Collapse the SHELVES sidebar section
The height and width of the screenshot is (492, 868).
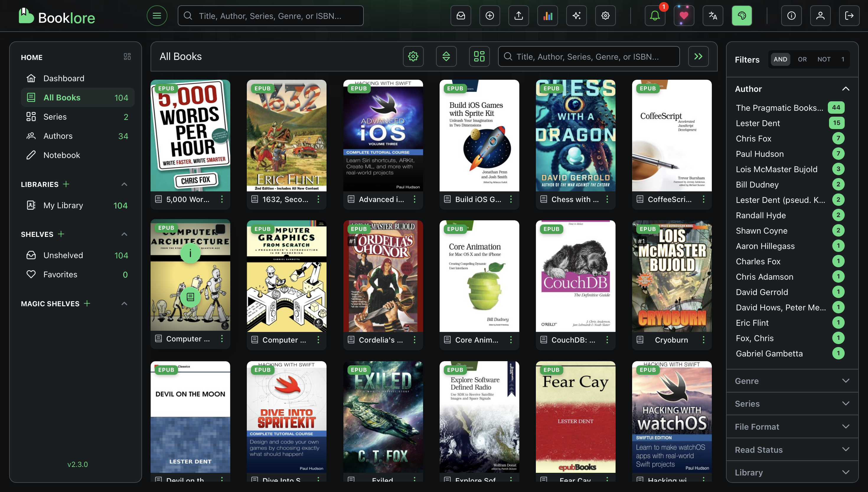[x=124, y=234]
